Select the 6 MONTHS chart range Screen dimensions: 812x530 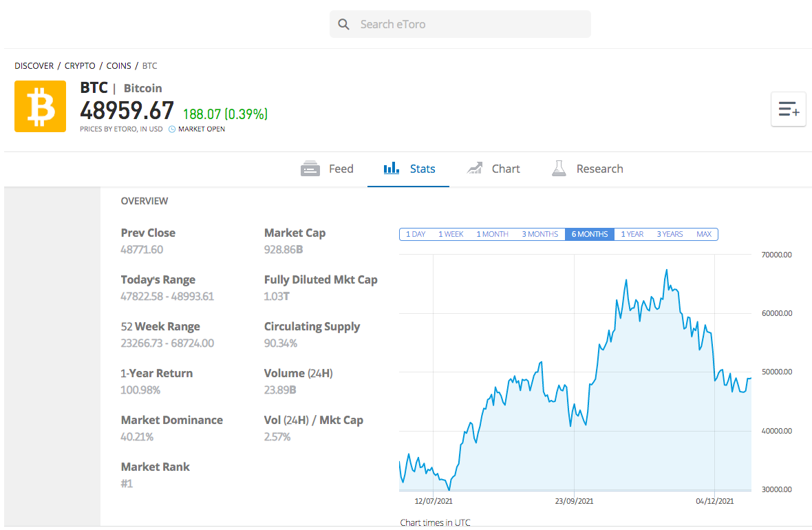(x=590, y=234)
